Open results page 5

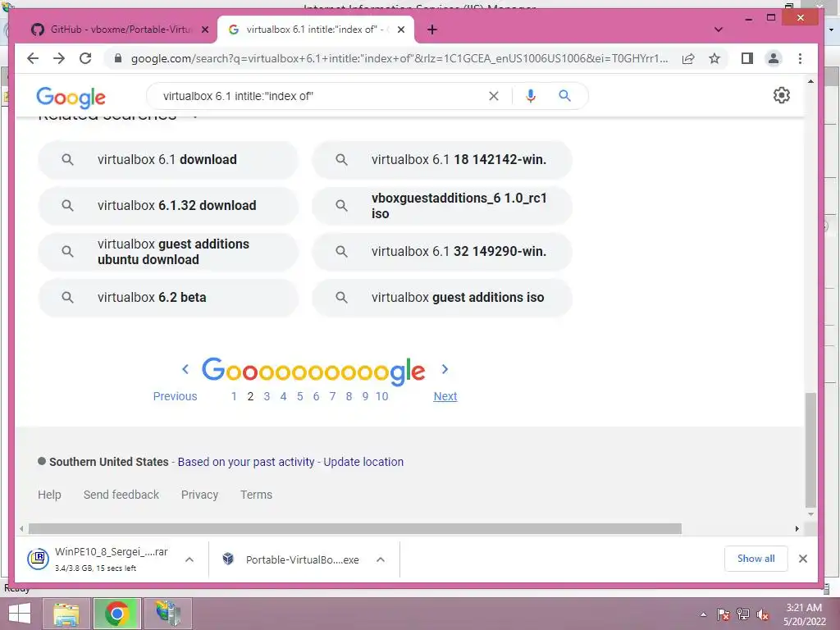click(300, 396)
